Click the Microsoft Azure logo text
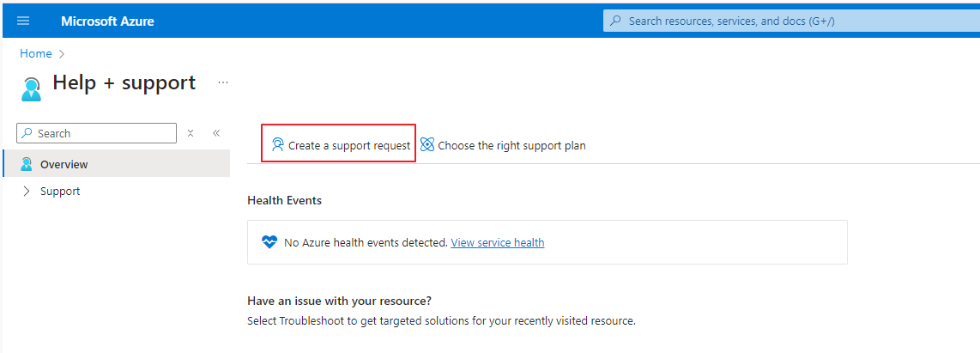The image size is (980, 353). pyautogui.click(x=107, y=21)
